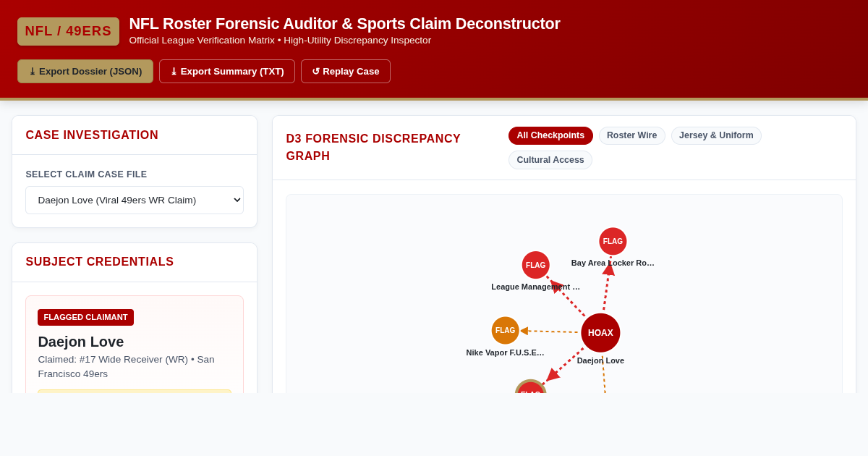Replay the case
Image resolution: width=868 pixels, height=456 pixels.
[x=346, y=72]
